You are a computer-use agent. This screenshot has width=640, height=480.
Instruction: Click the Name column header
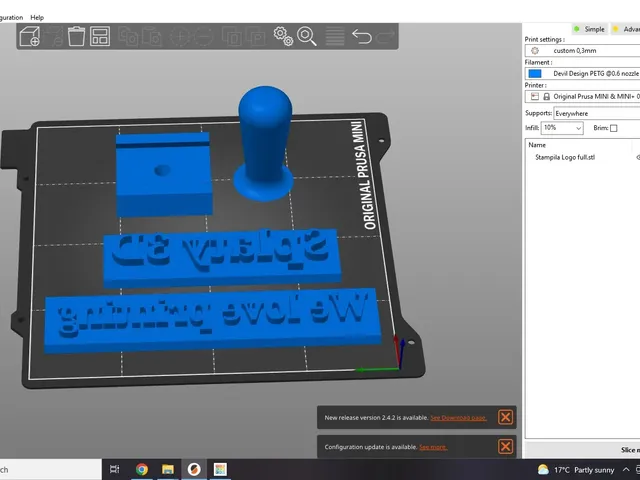coord(537,145)
